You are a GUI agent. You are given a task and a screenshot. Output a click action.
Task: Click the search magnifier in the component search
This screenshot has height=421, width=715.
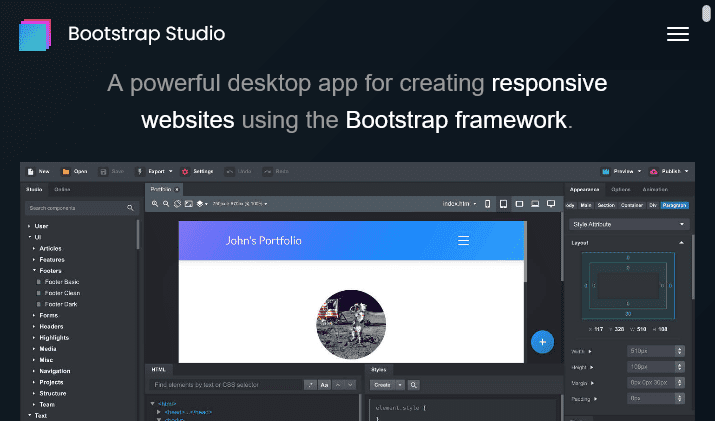coord(130,208)
